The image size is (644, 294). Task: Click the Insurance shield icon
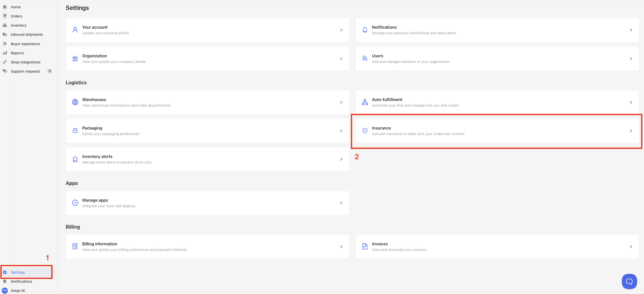(365, 131)
